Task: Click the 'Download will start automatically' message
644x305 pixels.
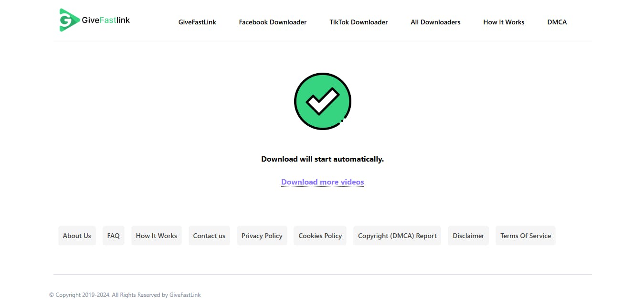Action: coord(323,159)
